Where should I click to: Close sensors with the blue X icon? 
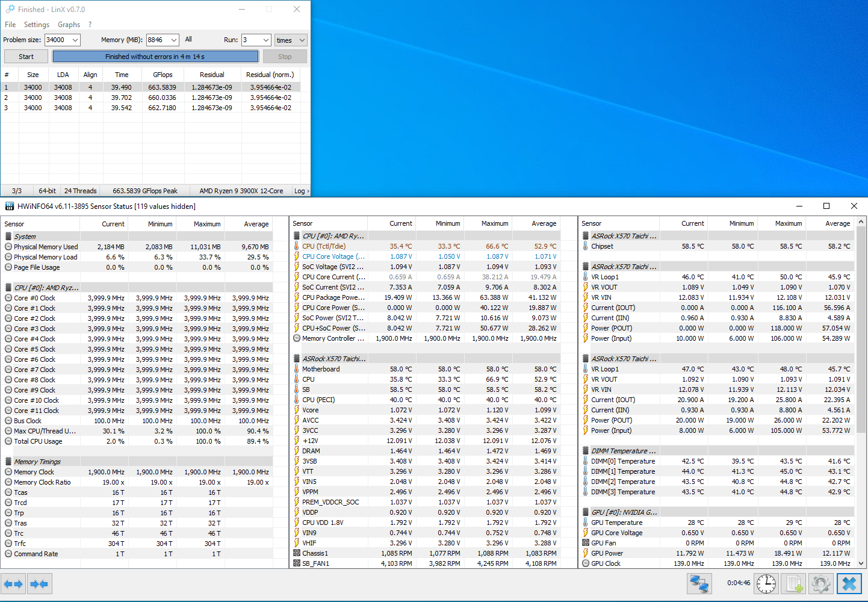[849, 583]
